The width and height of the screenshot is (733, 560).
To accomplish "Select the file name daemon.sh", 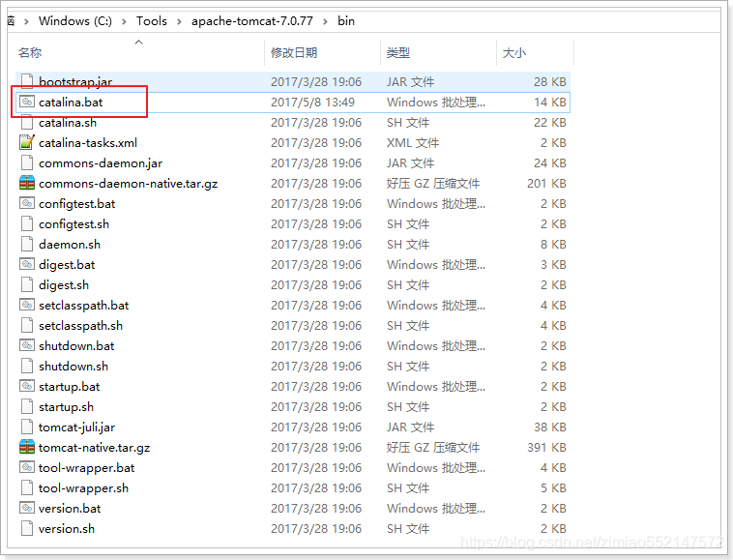I will click(70, 245).
